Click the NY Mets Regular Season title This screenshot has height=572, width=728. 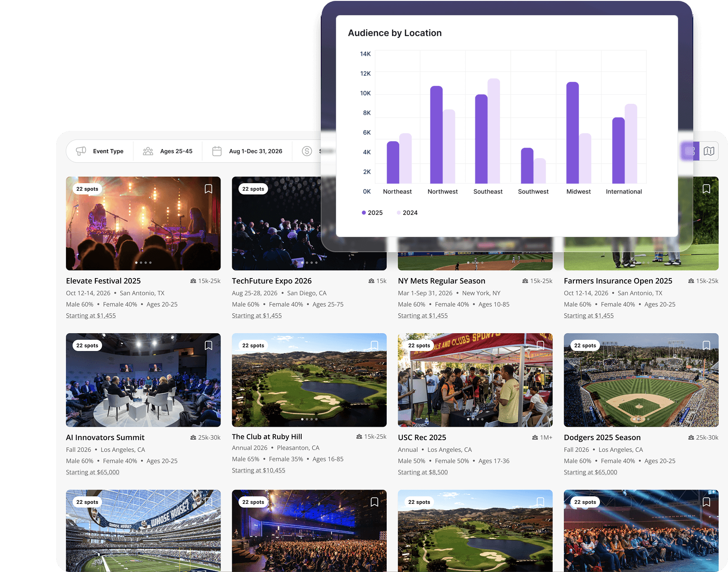[441, 281]
